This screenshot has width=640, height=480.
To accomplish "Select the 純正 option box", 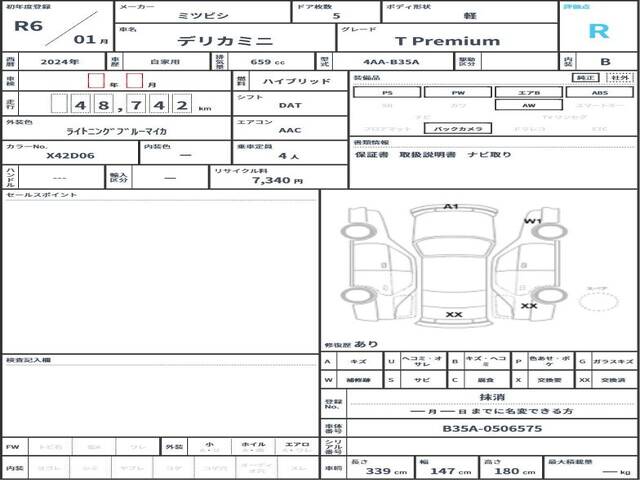I will 583,77.
